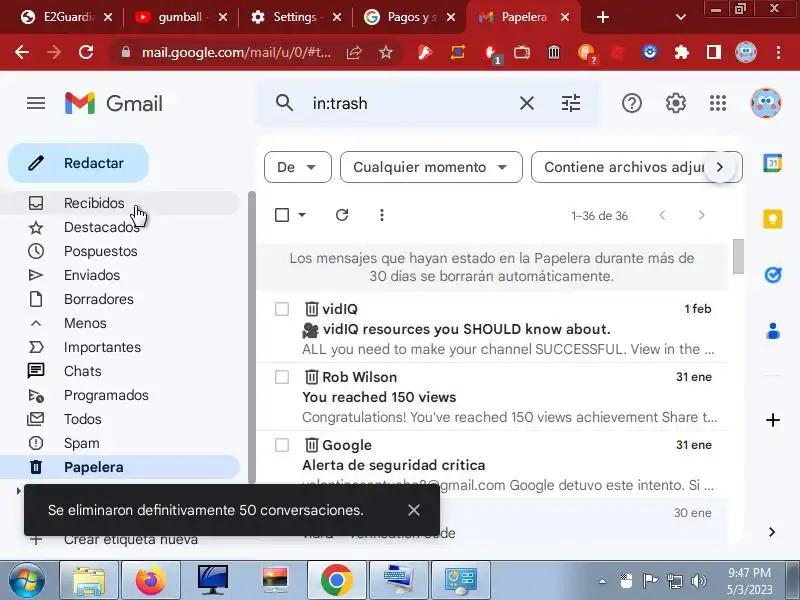Show search options sliders icon
800x600 pixels.
point(570,103)
